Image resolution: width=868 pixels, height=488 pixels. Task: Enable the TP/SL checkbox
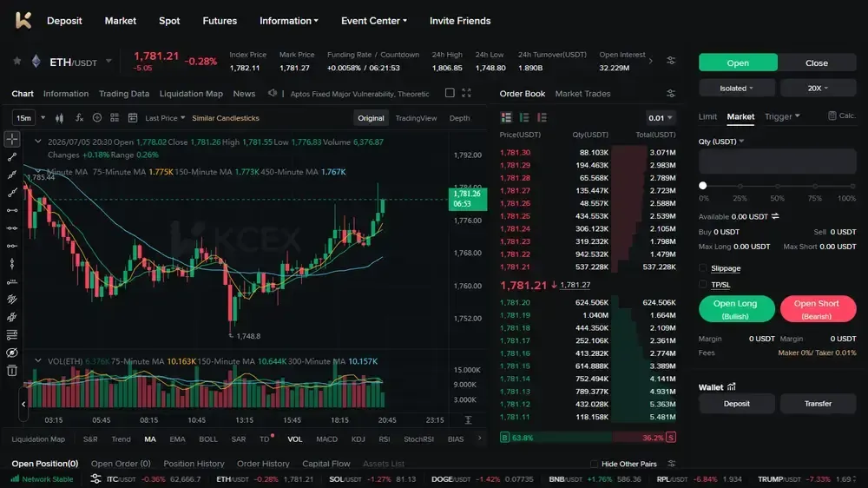pyautogui.click(x=703, y=285)
